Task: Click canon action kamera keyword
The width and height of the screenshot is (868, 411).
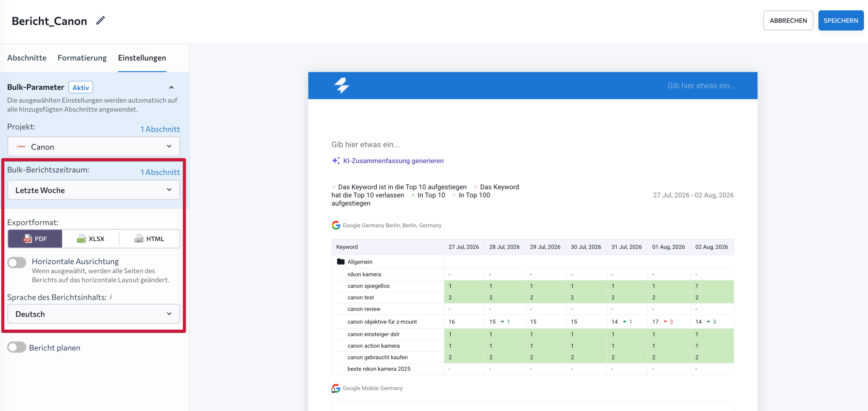Action: 374,346
